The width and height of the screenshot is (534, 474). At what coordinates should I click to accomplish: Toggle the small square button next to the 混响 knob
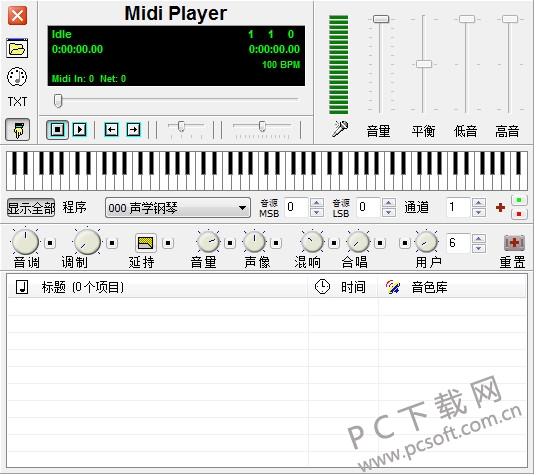pyautogui.click(x=334, y=243)
